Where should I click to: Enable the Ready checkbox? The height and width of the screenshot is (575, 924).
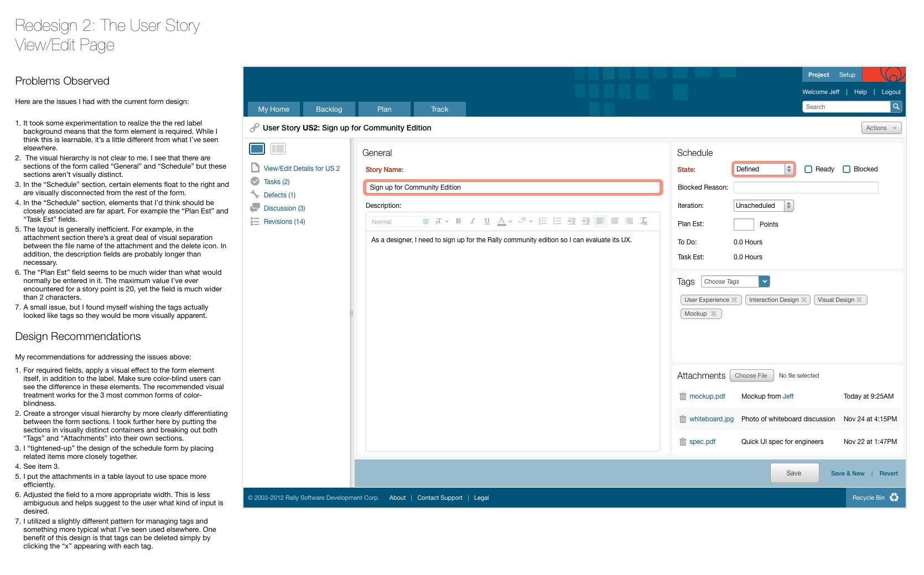pyautogui.click(x=808, y=169)
